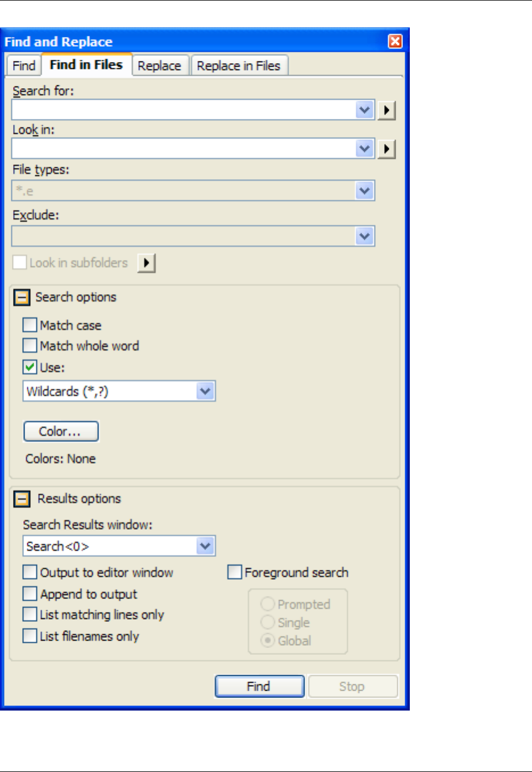
Task: Open Search Results window dropdown
Action: pos(205,546)
